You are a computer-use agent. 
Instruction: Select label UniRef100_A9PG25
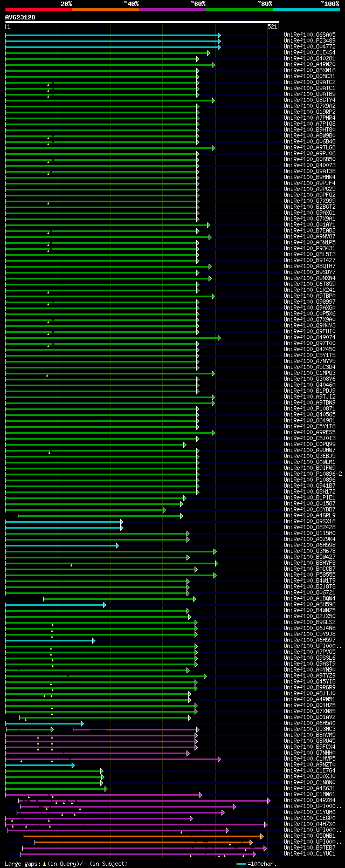click(309, 189)
